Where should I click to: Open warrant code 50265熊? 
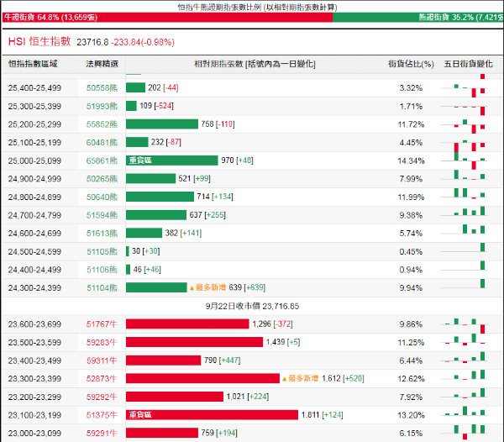tap(102, 179)
